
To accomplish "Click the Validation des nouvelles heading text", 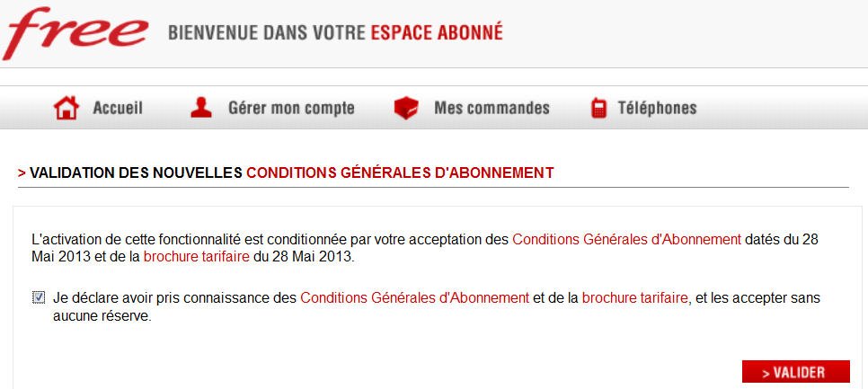I will pyautogui.click(x=136, y=172).
